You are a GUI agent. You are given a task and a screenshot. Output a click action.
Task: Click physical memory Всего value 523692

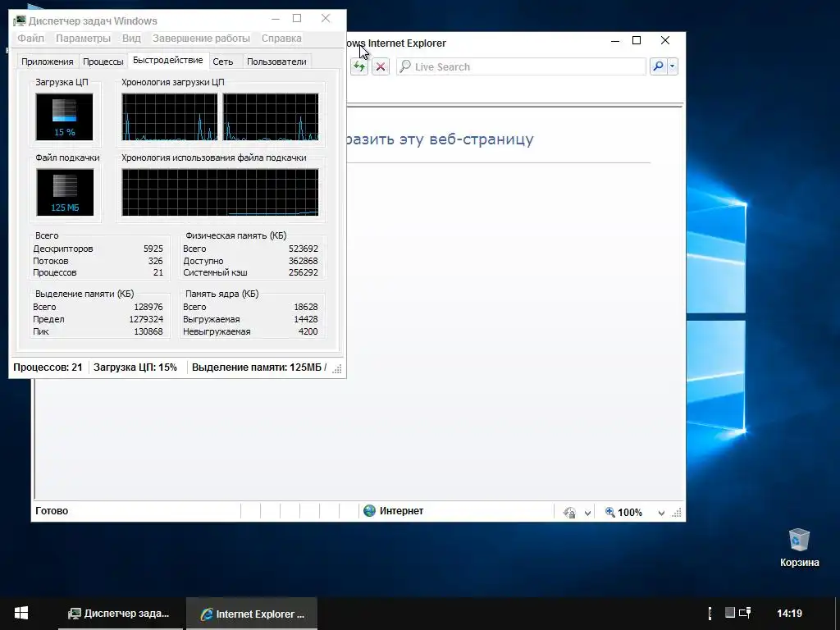coord(304,249)
